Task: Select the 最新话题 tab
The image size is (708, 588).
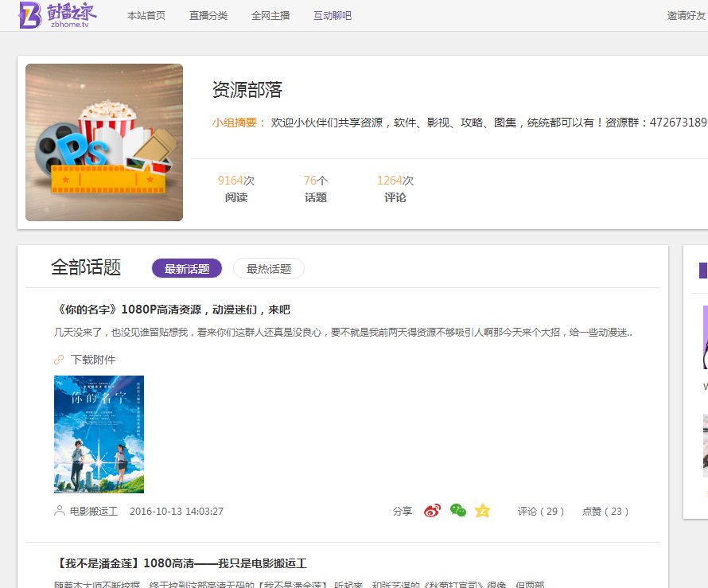Action: pos(187,268)
